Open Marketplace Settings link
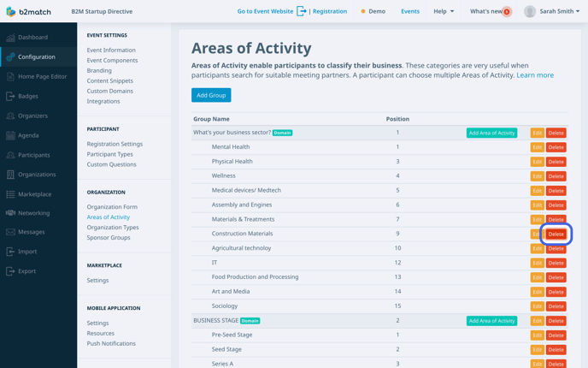This screenshot has width=588, height=368. (x=97, y=281)
